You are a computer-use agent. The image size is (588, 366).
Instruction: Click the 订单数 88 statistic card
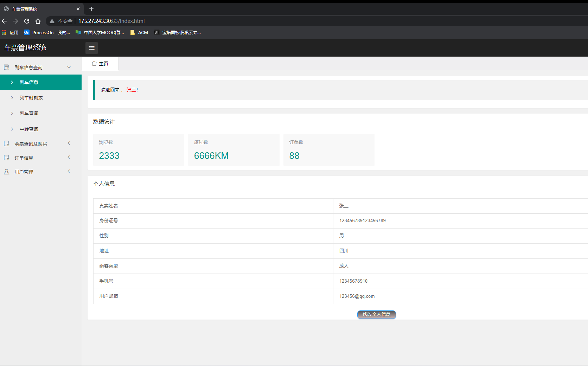(x=329, y=150)
